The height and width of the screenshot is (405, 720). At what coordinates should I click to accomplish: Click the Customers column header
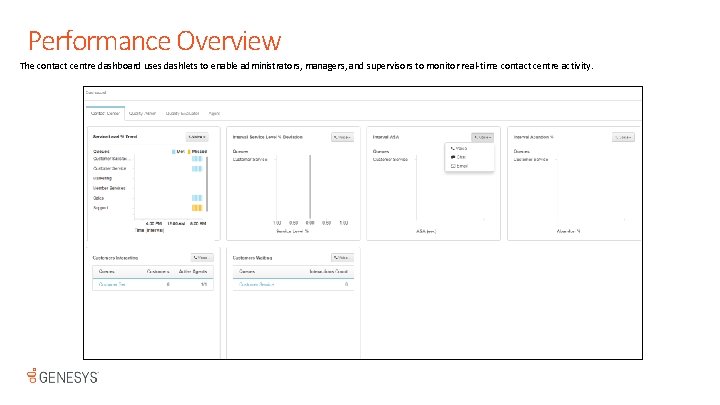click(x=158, y=271)
